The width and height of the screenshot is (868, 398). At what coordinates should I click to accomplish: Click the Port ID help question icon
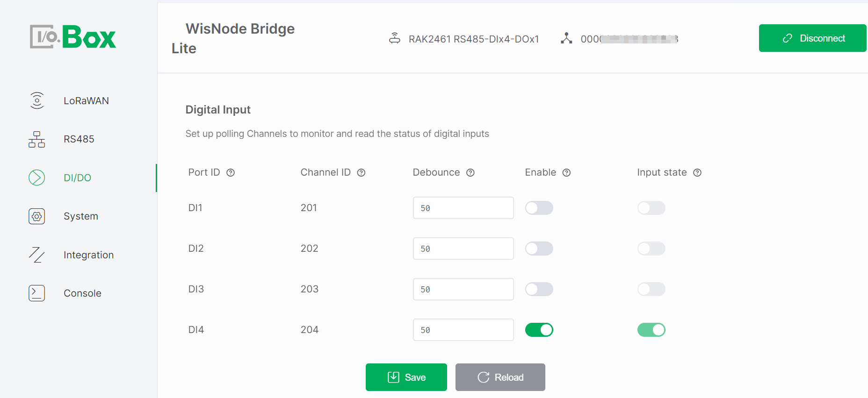pos(231,173)
